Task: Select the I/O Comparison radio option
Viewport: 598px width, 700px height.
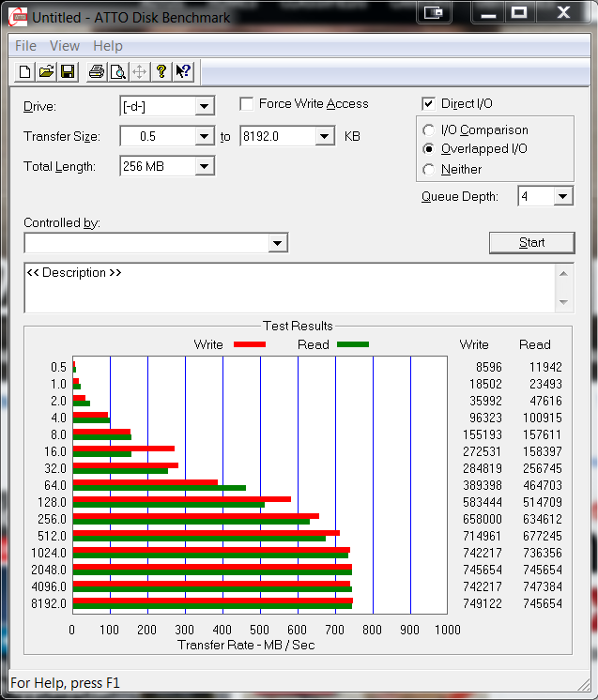Action: point(429,130)
